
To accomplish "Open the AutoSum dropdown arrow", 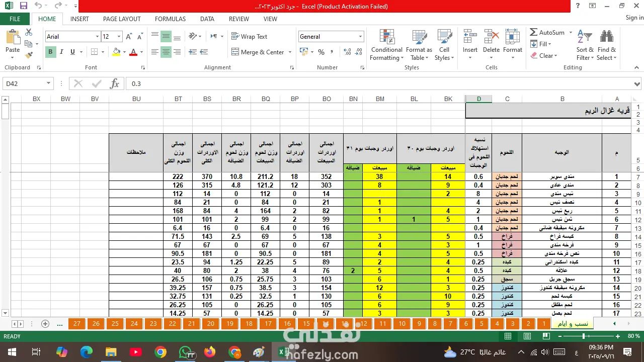I will click(x=571, y=33).
